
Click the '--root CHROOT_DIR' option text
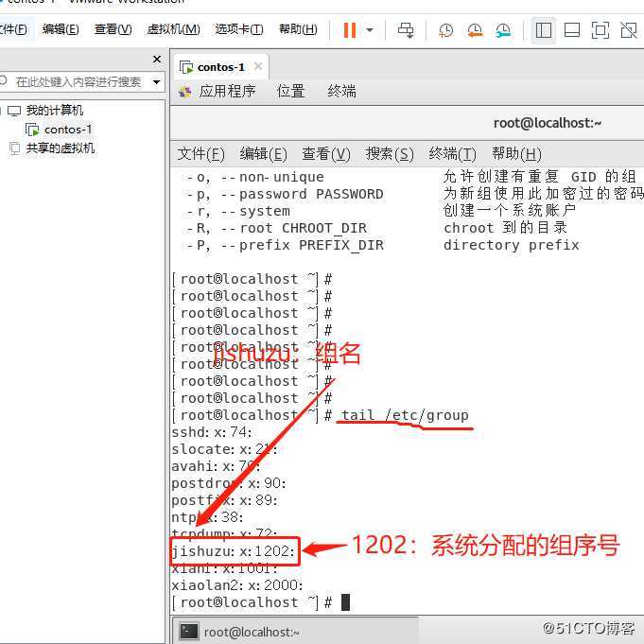pyautogui.click(x=293, y=228)
